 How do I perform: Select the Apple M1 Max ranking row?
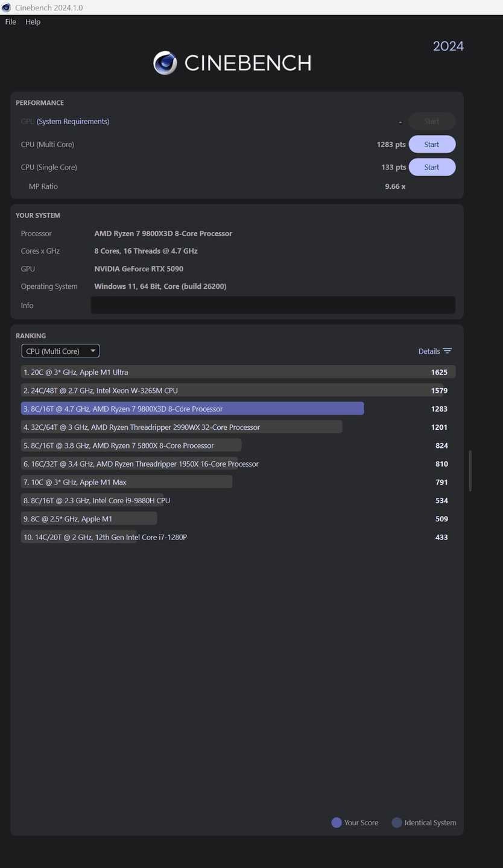238,482
